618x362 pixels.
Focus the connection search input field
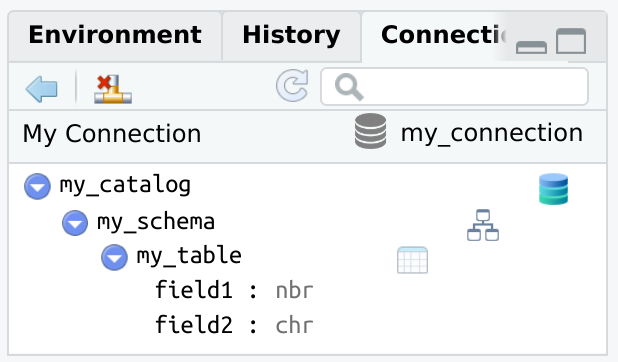click(x=454, y=87)
